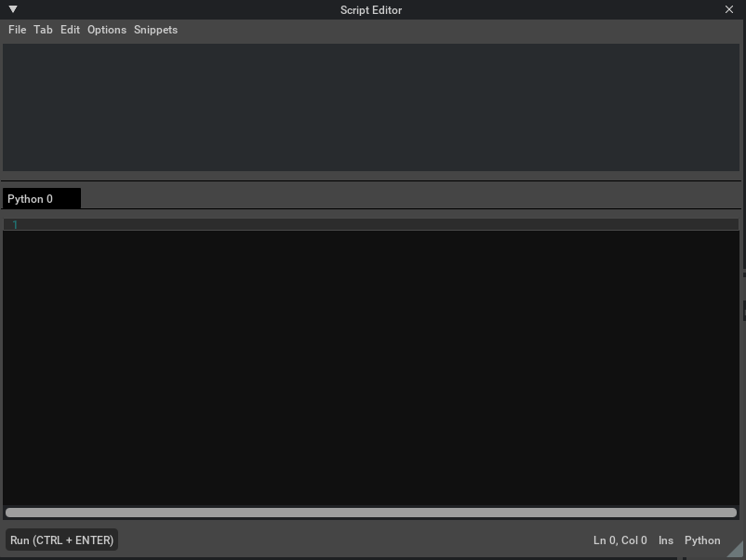Click the resize grip in the bottom-right corner
746x560 pixels.
coord(736,550)
